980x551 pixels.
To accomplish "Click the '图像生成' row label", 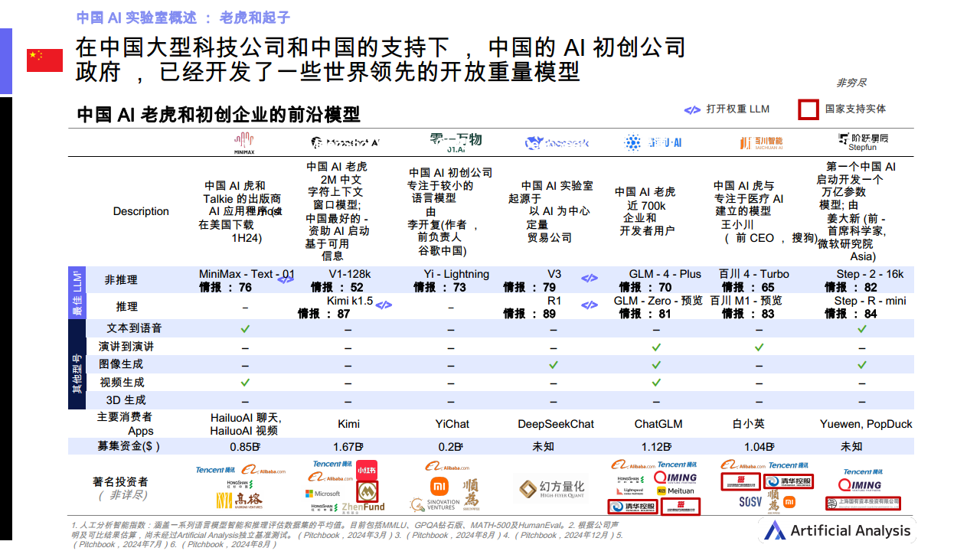I will [121, 364].
